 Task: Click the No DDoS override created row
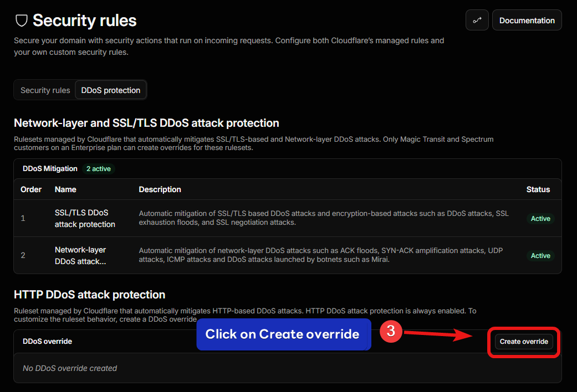pos(288,368)
